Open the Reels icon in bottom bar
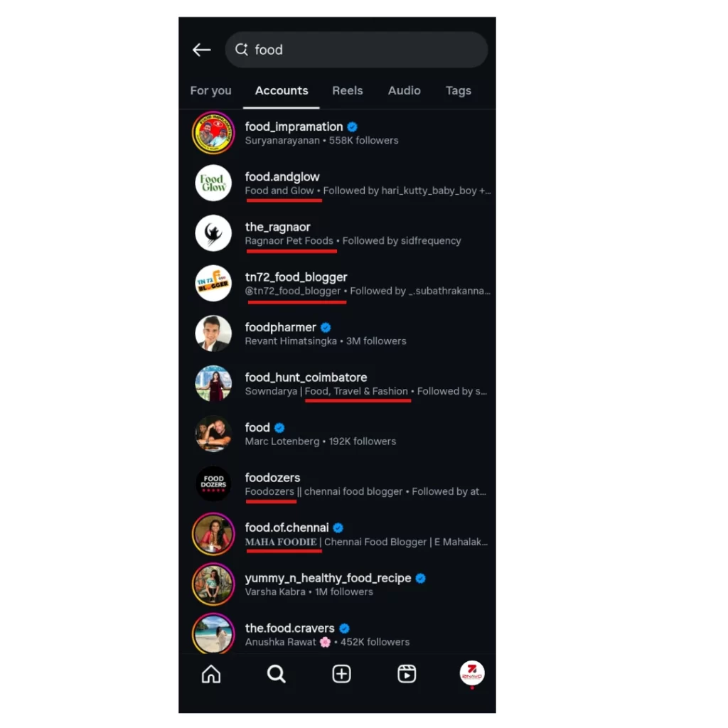 (407, 674)
